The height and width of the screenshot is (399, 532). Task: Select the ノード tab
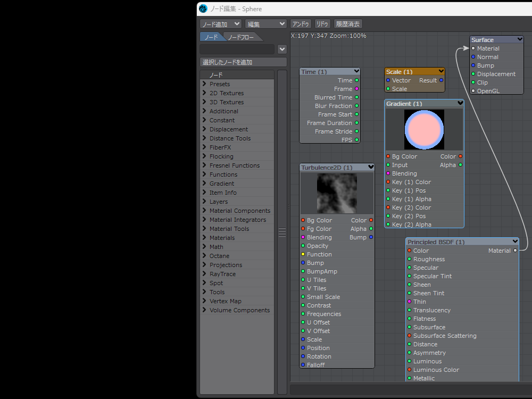(211, 37)
